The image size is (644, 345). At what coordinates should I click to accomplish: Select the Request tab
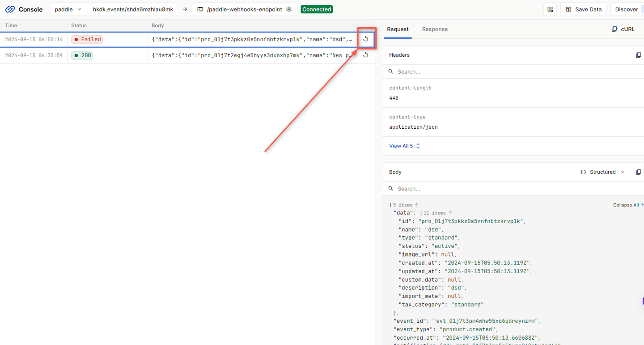click(398, 29)
